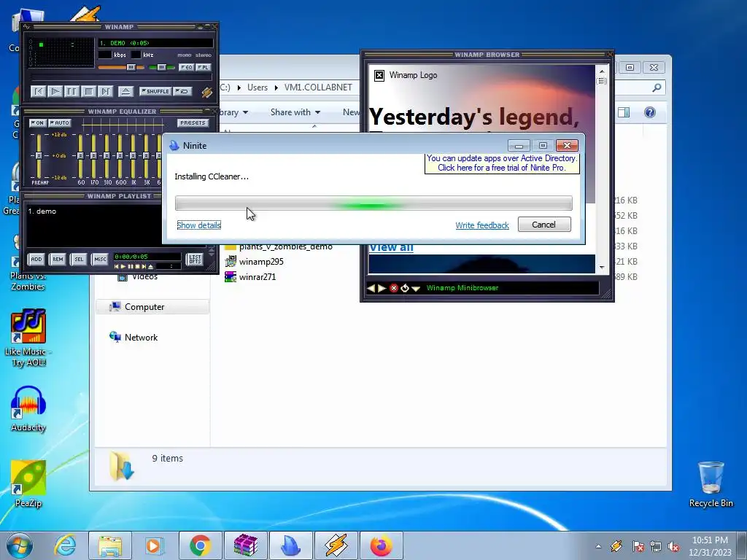Select Network in Explorer navigation pane
This screenshot has width=747, height=560.
coord(134,338)
